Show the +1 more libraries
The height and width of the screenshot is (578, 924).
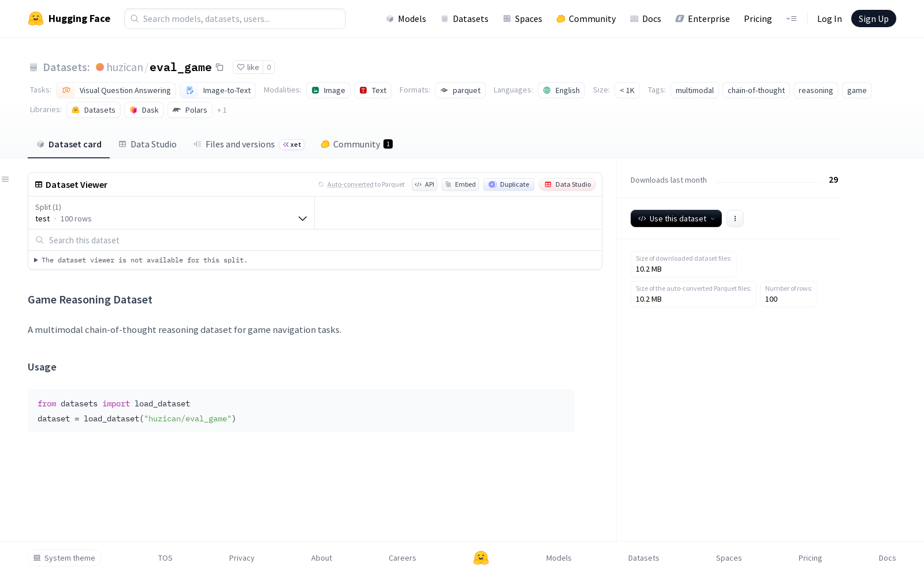pyautogui.click(x=222, y=110)
